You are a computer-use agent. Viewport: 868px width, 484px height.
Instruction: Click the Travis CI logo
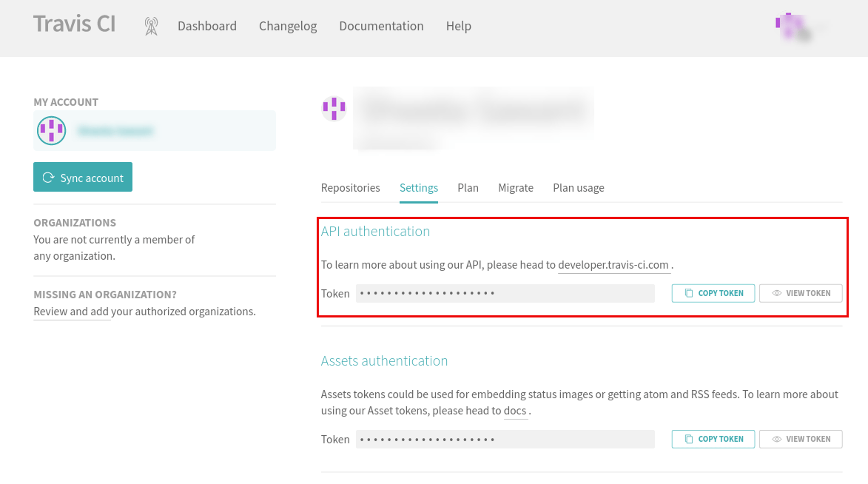pos(74,24)
